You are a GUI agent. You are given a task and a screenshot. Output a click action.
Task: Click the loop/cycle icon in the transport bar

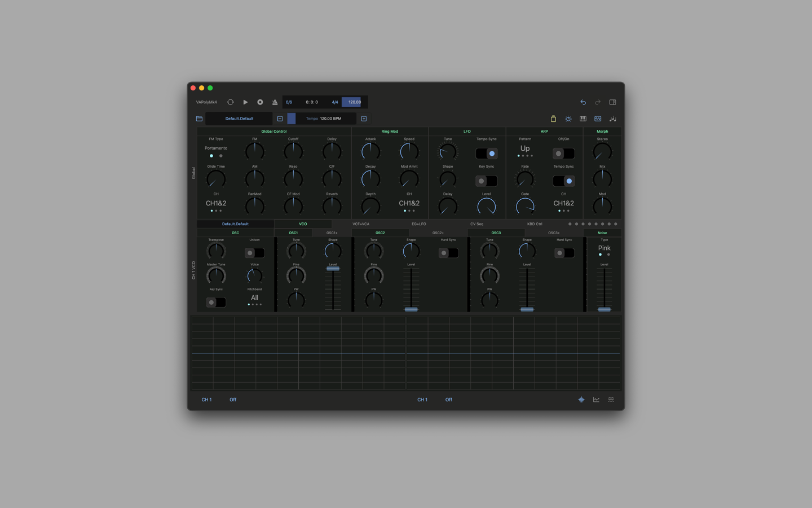click(x=230, y=102)
